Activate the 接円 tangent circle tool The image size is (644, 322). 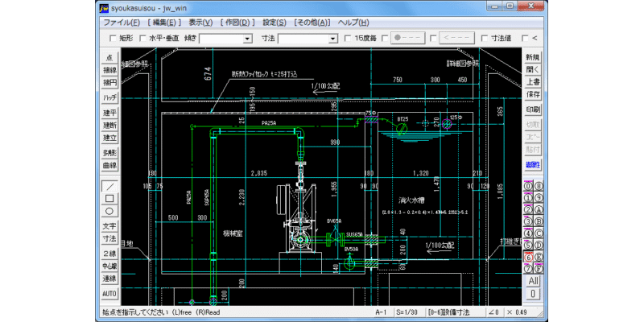tap(109, 83)
